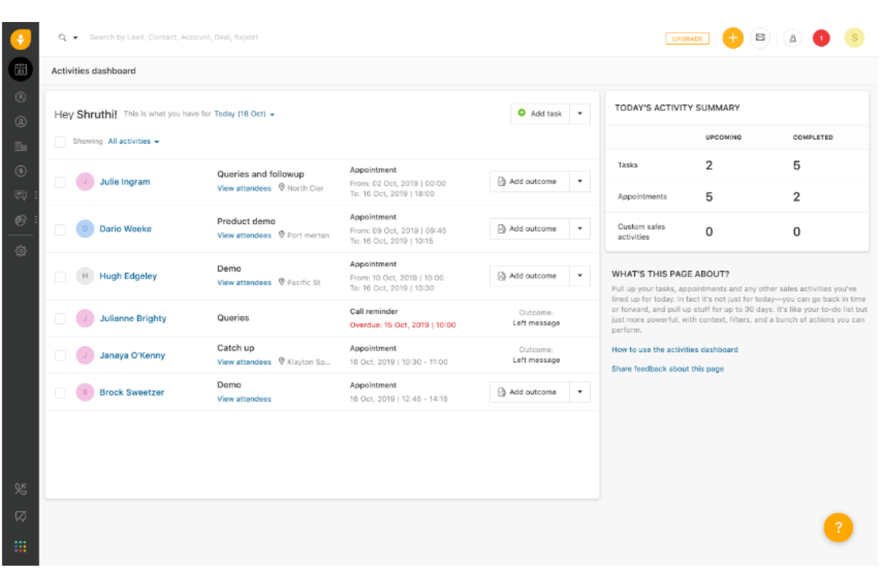Click the notifications badge showing 1

click(x=821, y=38)
